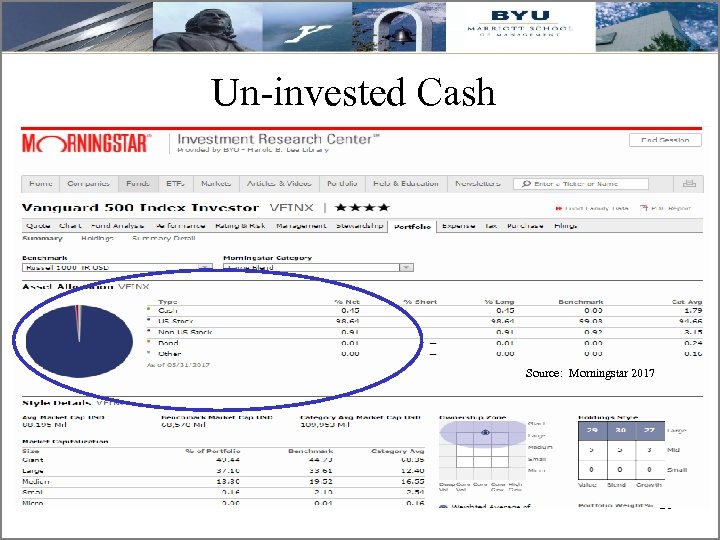The width and height of the screenshot is (720, 540).
Task: Click the Non US Stock row label
Action: pos(185,332)
